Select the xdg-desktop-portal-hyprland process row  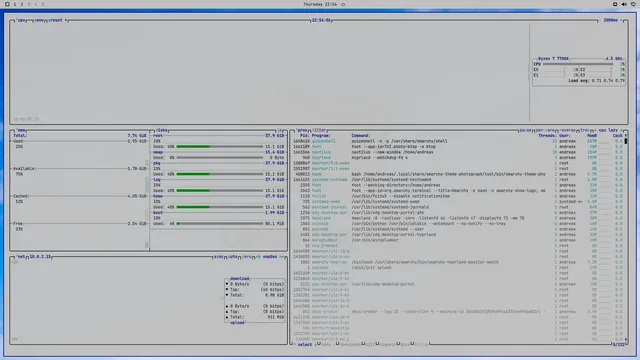tap(457, 235)
